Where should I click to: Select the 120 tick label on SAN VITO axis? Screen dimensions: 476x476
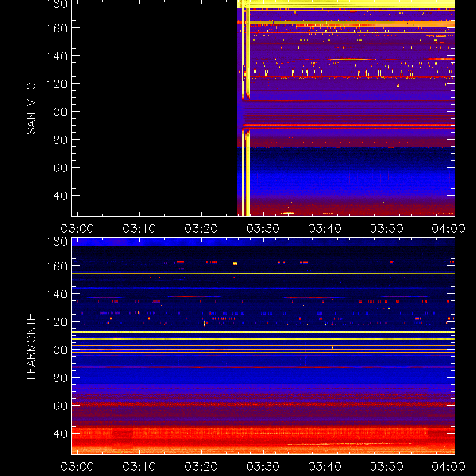(x=57, y=84)
